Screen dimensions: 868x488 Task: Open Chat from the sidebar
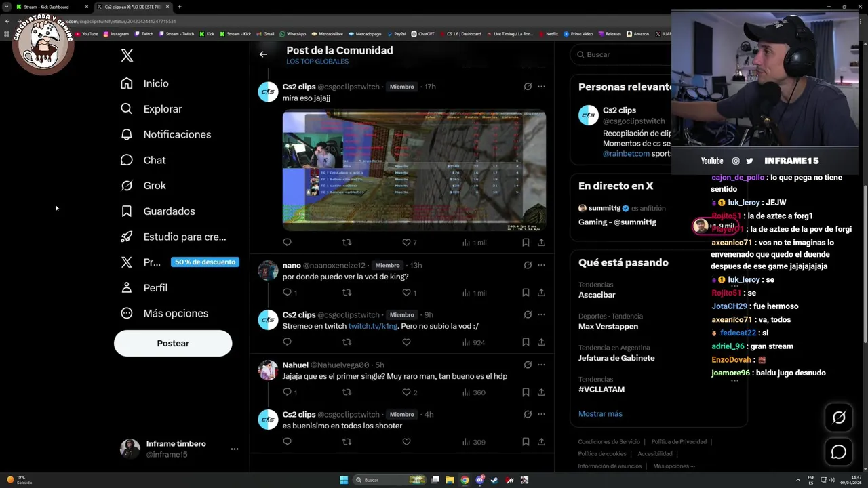pyautogui.click(x=143, y=160)
